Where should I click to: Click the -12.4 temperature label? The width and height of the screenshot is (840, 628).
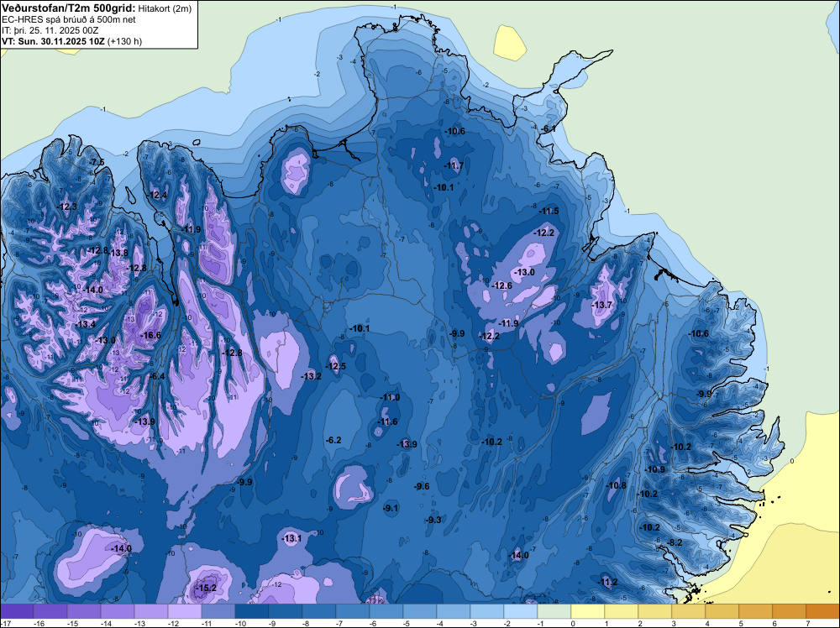point(157,195)
